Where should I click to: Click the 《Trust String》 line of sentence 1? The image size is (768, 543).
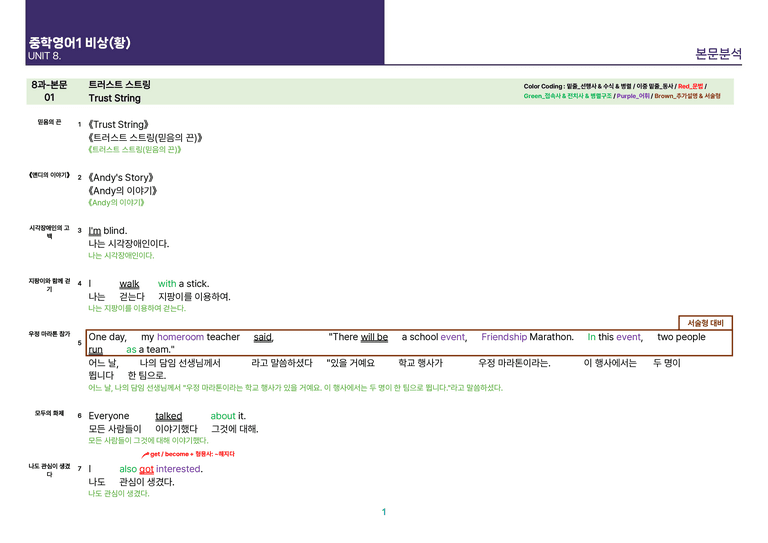(118, 124)
